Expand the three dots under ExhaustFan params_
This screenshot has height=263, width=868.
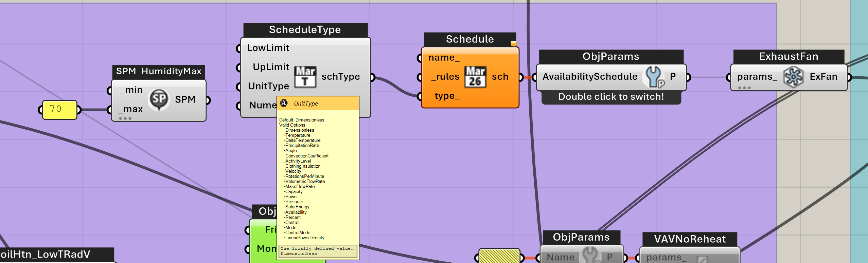pyautogui.click(x=744, y=88)
